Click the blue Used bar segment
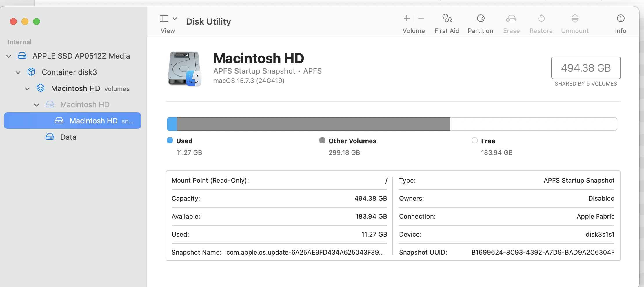This screenshot has width=644, height=287. point(172,124)
